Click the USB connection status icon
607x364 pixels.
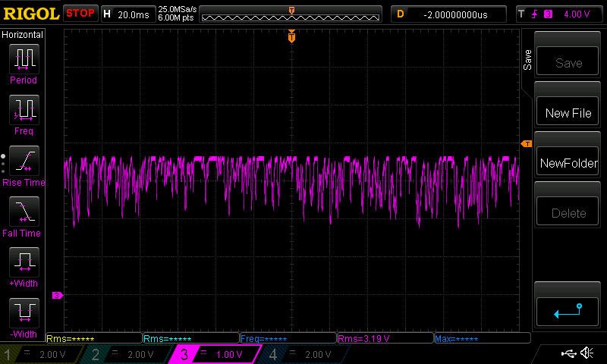pyautogui.click(x=568, y=353)
